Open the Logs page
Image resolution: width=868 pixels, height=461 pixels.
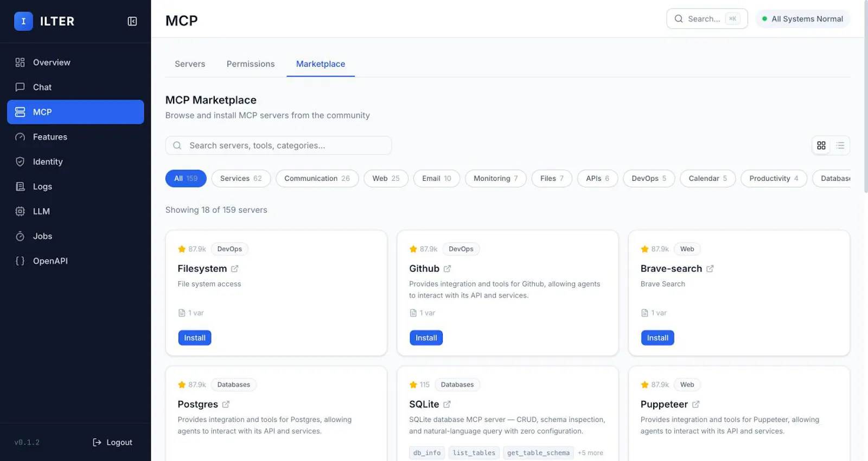tap(75, 187)
